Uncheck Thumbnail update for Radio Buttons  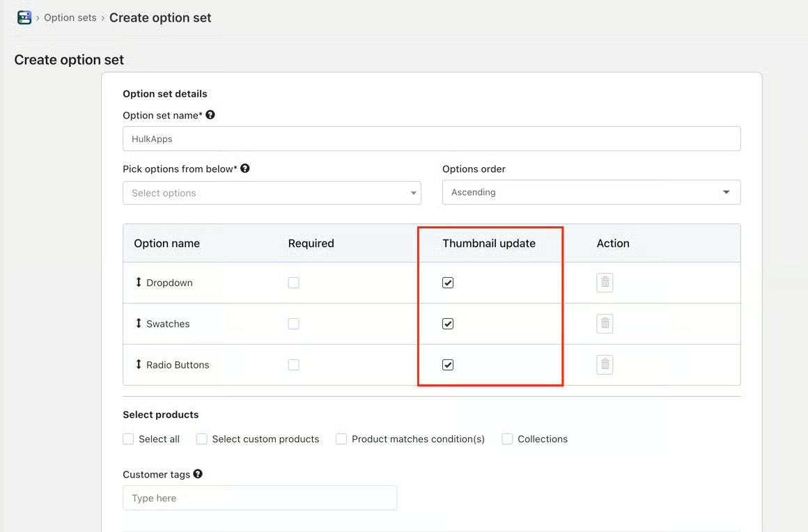[x=448, y=365]
